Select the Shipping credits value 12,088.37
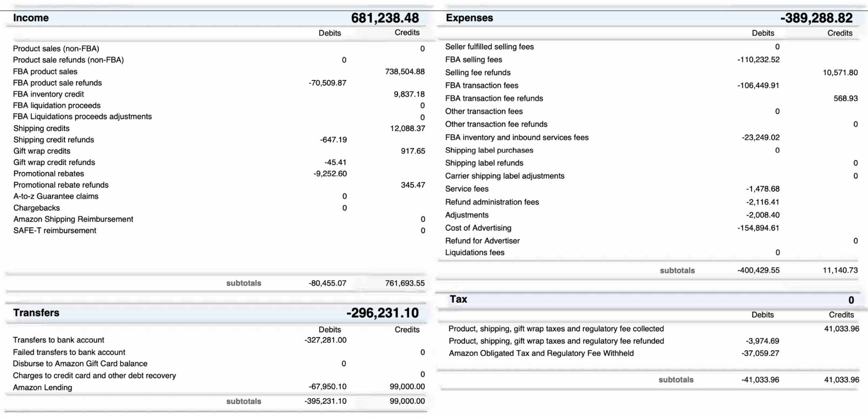Image resolution: width=868 pixels, height=417 pixels. click(x=407, y=129)
